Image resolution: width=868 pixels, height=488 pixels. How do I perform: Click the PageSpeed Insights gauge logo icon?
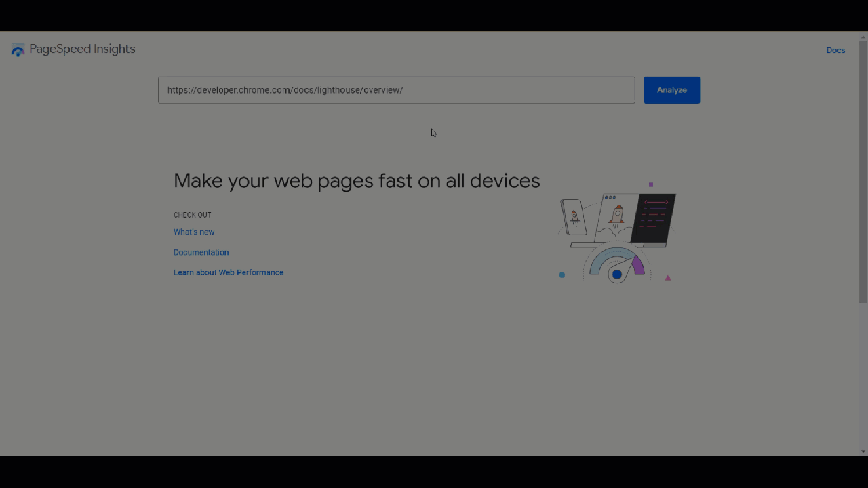click(x=18, y=49)
